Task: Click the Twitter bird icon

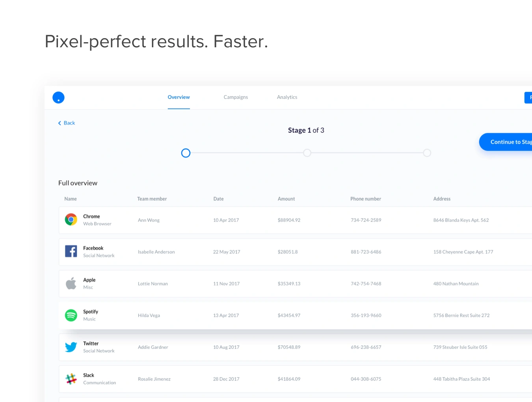Action: point(71,347)
